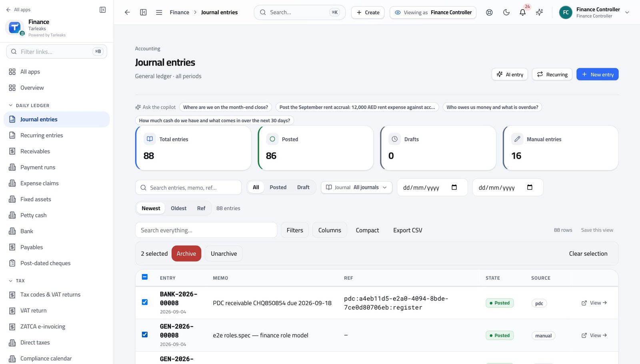Click the Finance breadcrumb link
Image resolution: width=640 pixels, height=364 pixels.
pos(179,12)
